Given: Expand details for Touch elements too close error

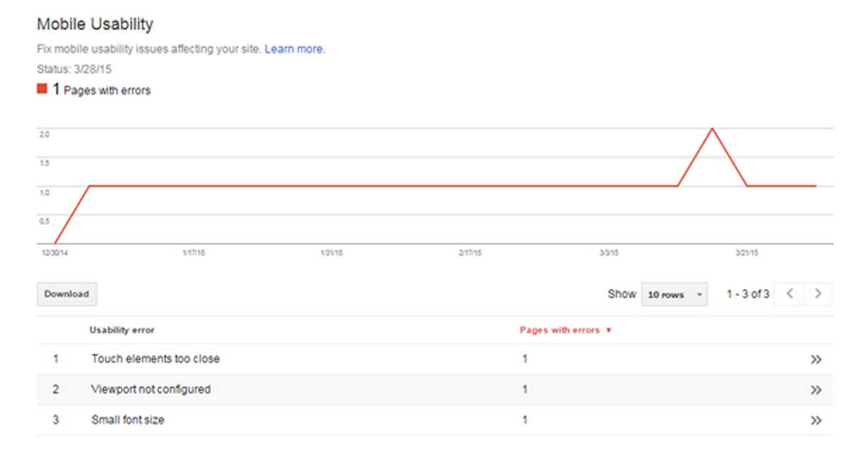Looking at the screenshot, I should [x=817, y=359].
